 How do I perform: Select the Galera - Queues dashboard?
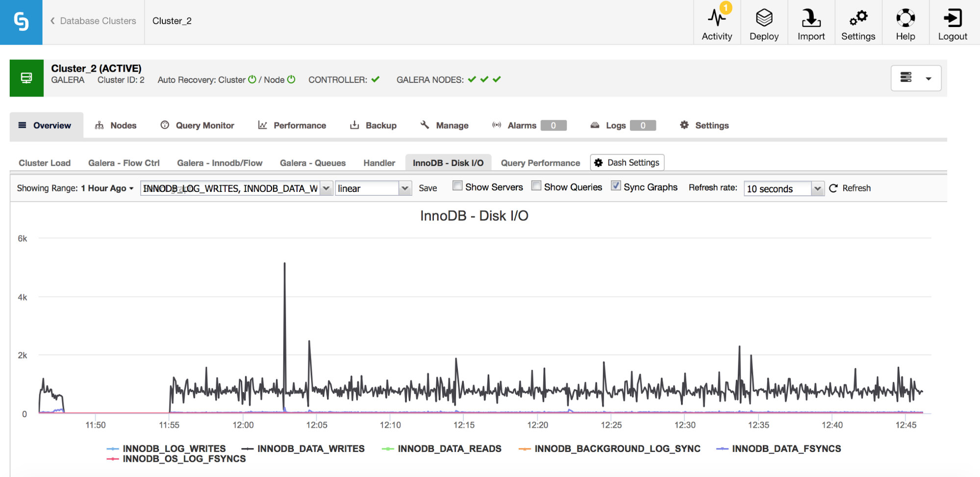[x=313, y=163]
